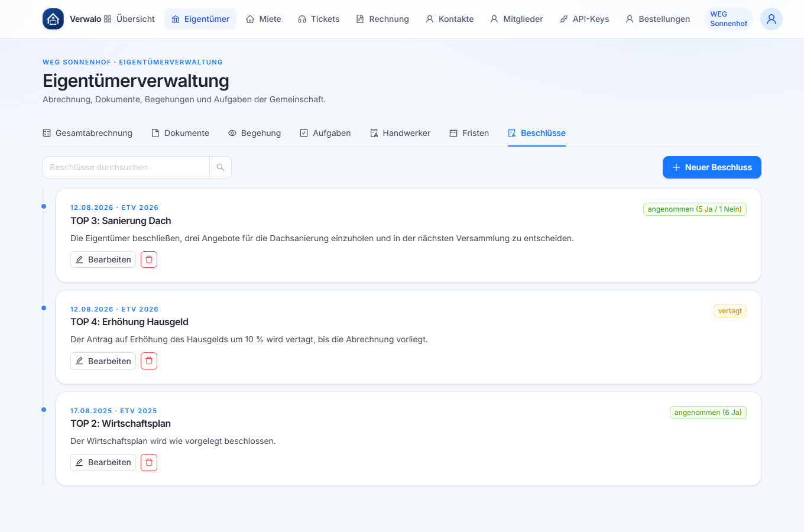Screen dimensions: 804x532
Task: Open the user profile avatar icon
Action: [771, 19]
